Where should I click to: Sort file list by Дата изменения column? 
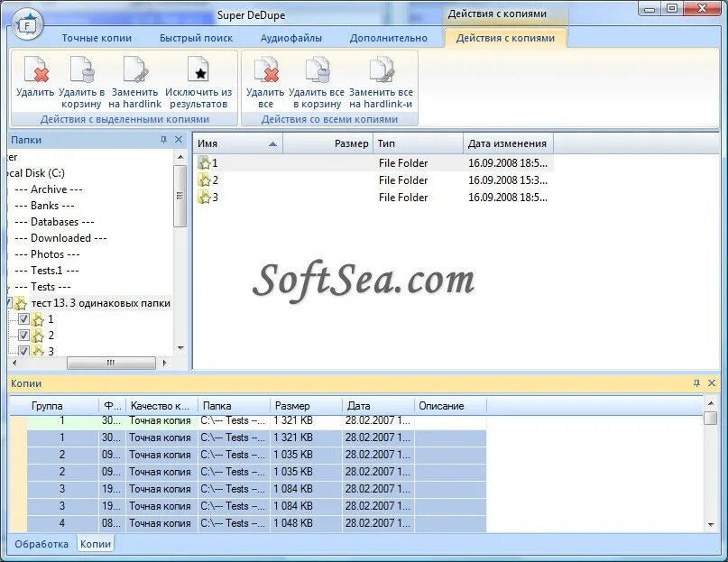pos(508,143)
